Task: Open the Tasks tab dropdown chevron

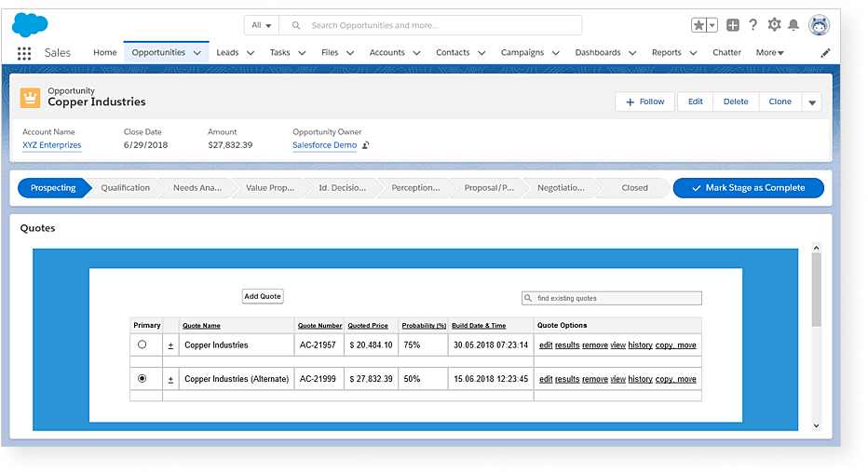Action: point(302,53)
